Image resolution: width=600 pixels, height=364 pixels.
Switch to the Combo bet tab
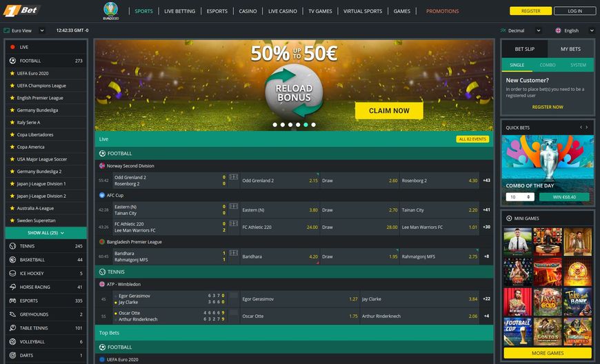coord(547,65)
